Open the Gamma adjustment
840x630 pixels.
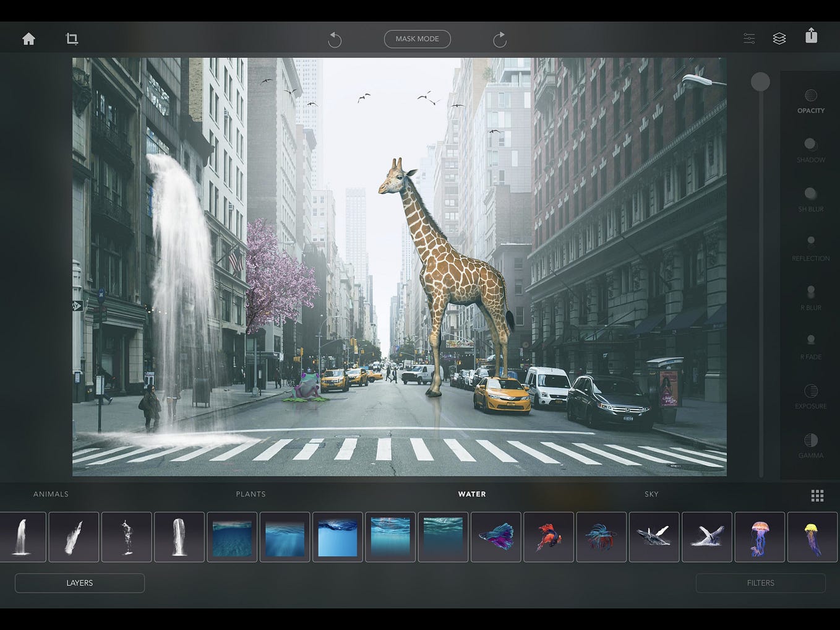pyautogui.click(x=810, y=441)
